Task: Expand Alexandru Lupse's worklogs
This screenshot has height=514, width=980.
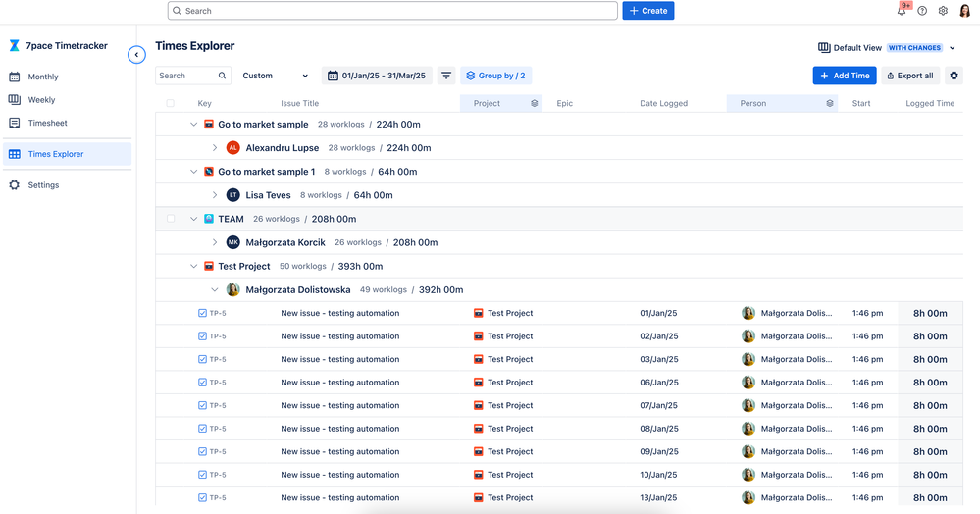Action: (215, 147)
